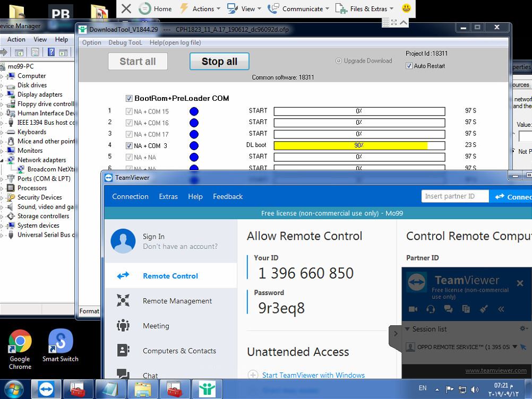Open Session list settings gear
Screen dimensions: 532x399
click(523, 328)
